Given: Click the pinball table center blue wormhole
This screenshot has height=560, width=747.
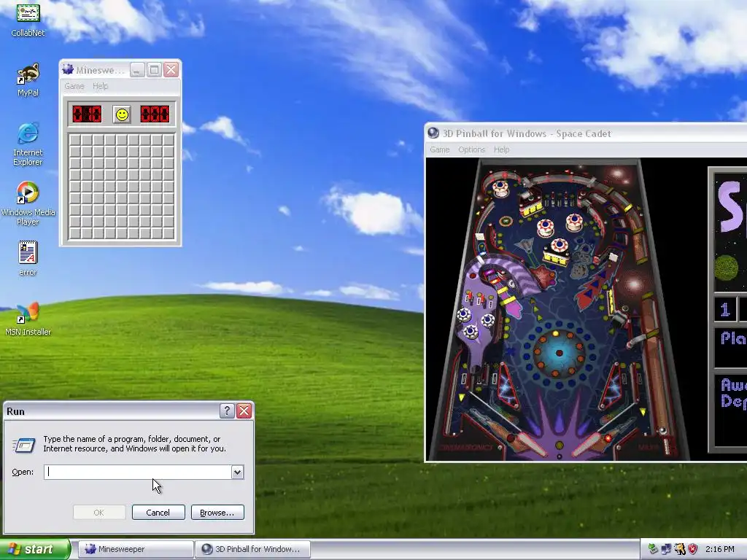Looking at the screenshot, I should 560,353.
